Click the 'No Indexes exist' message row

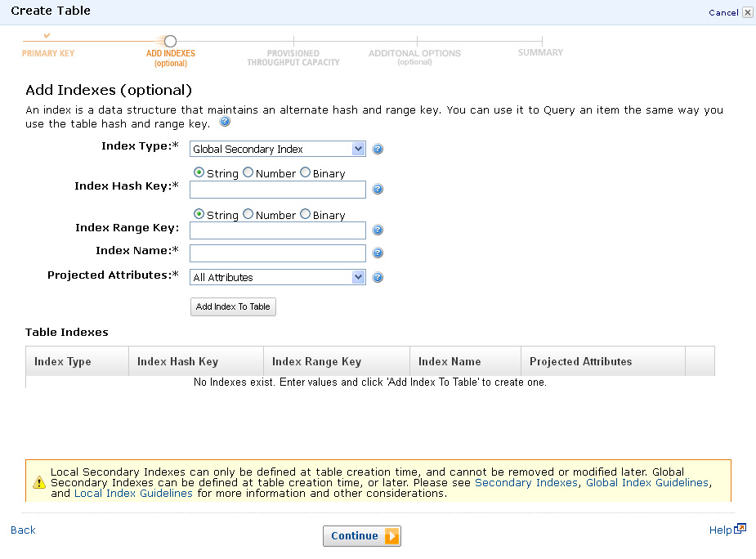(369, 382)
